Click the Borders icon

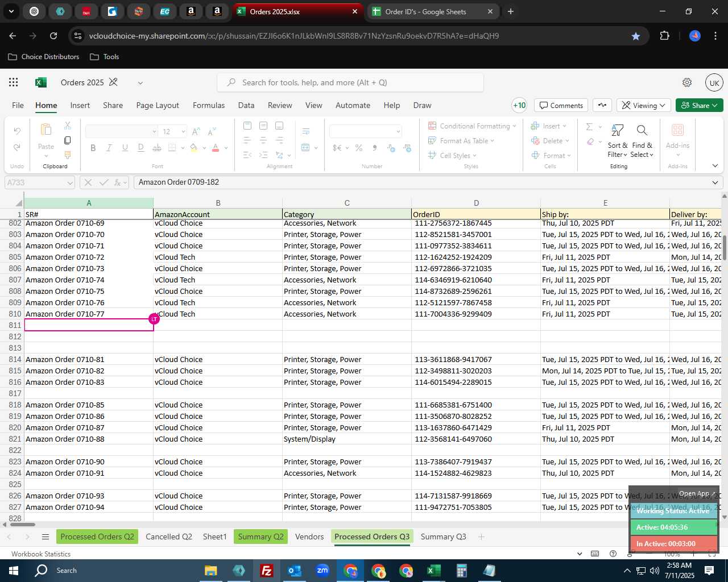click(172, 148)
